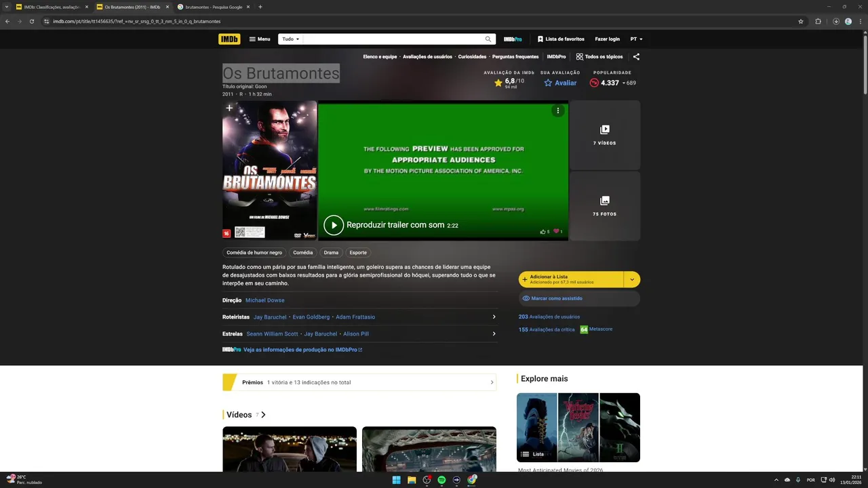Rate the movie with Avaliar star

pos(560,83)
